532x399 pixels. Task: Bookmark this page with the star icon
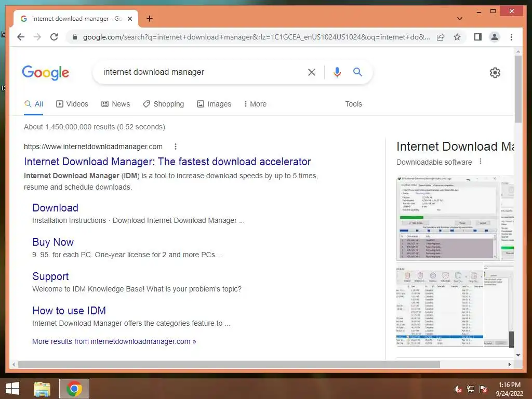point(457,37)
